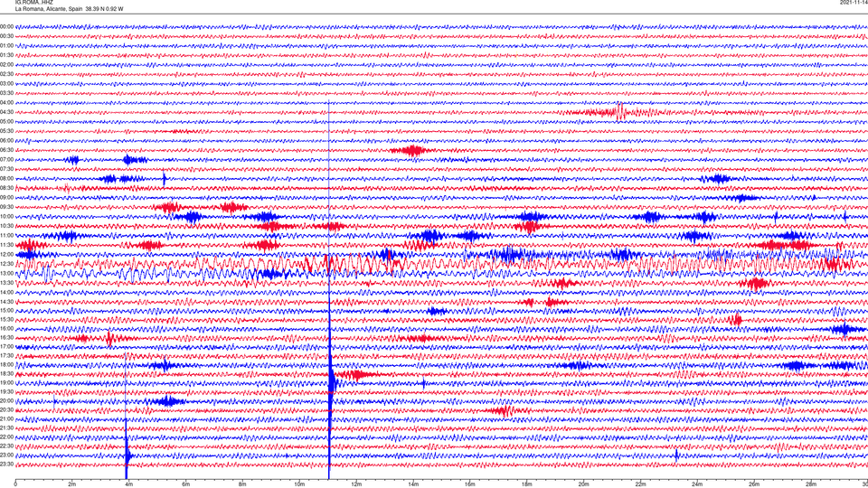Click the 19:30 trace time label
The height and width of the screenshot is (488, 868).
coord(6,391)
